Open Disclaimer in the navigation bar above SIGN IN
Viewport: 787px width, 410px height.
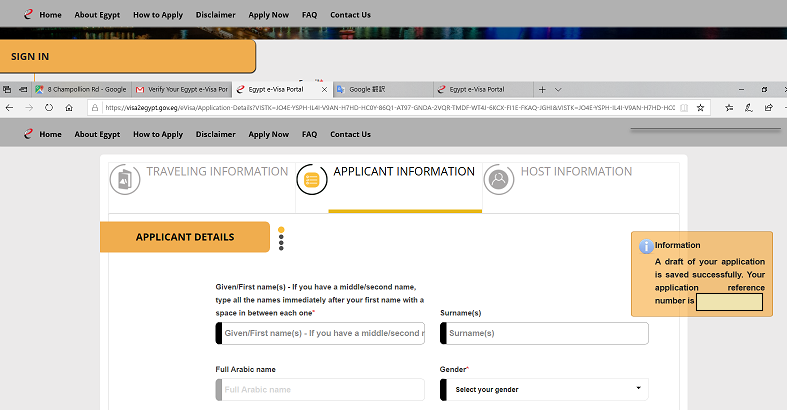click(216, 15)
